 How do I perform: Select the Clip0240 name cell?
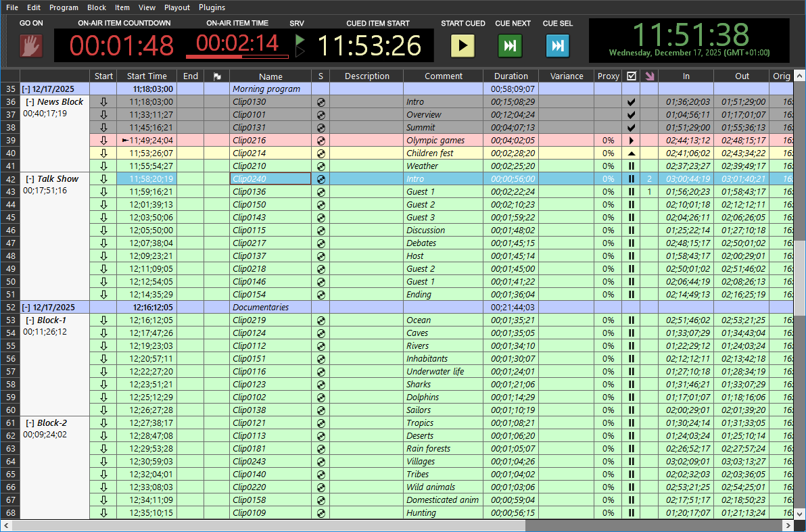click(x=270, y=179)
